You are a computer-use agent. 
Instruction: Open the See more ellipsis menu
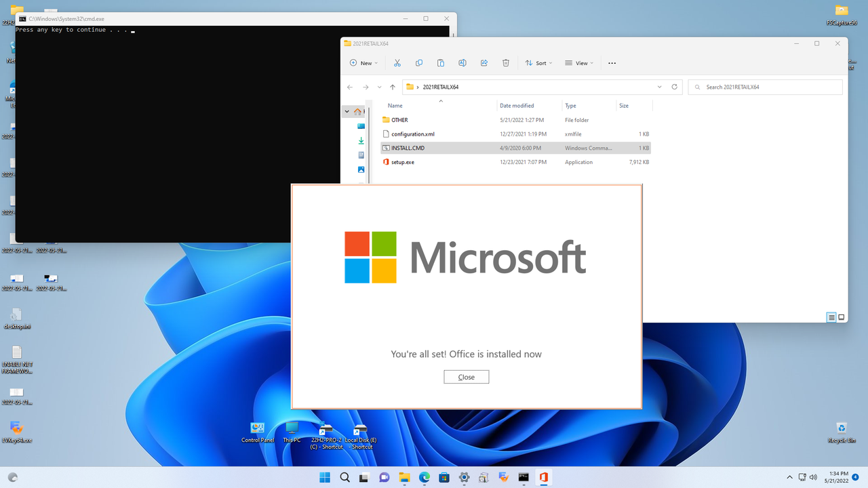pyautogui.click(x=612, y=63)
